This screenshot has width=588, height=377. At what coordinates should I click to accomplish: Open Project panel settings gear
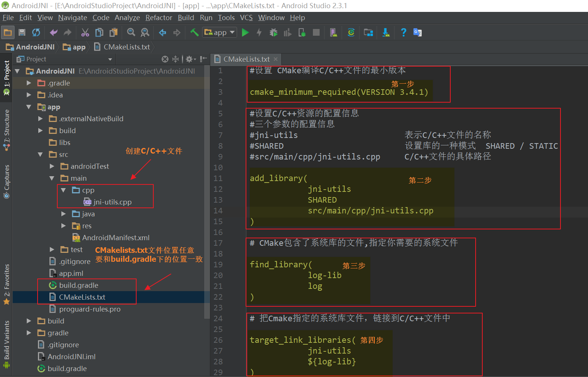pos(191,59)
